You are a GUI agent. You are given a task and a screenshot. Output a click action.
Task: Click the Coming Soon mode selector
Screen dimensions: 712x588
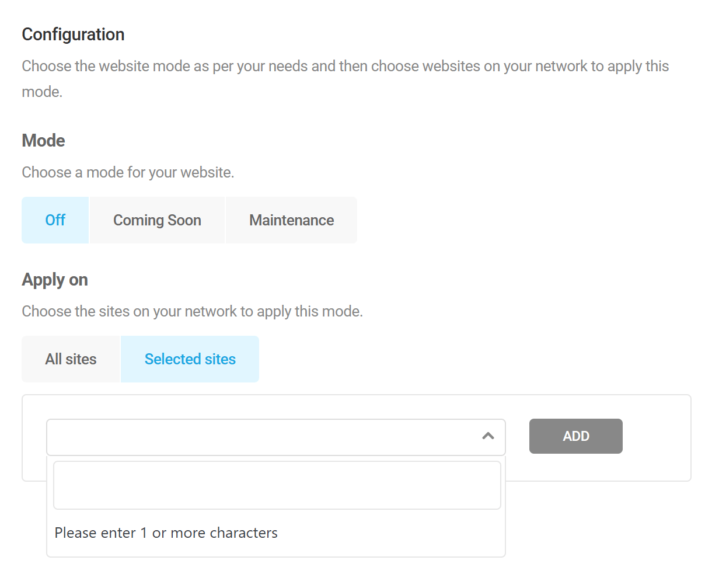tap(156, 220)
